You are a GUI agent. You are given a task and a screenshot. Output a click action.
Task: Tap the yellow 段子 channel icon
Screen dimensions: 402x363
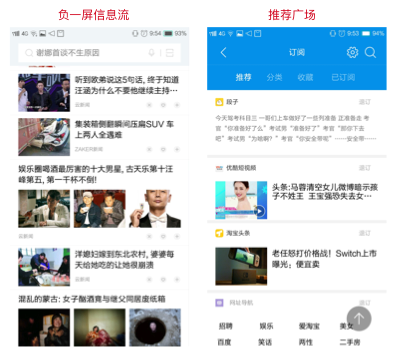tap(219, 102)
